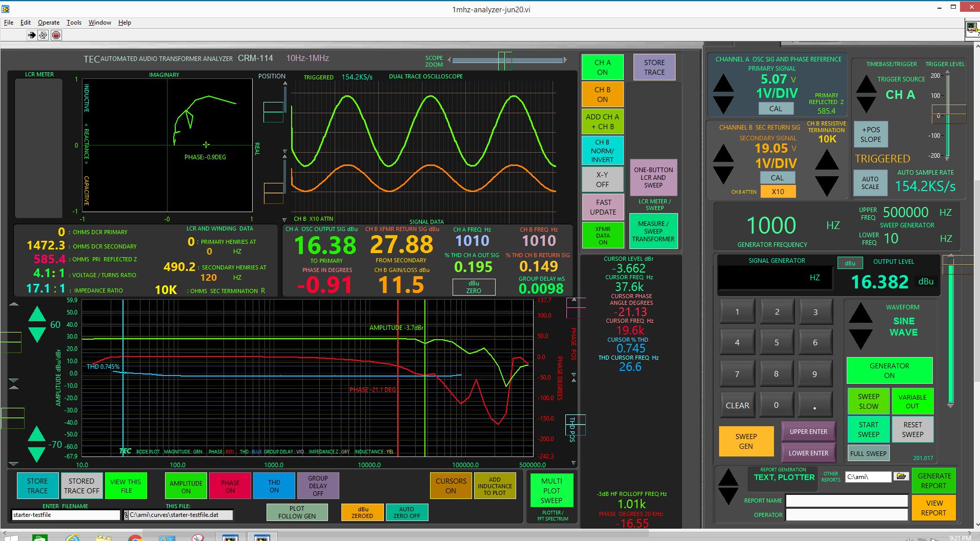
Task: Click ONE-BUTTON LCR AND SWEEP
Action: (x=654, y=177)
